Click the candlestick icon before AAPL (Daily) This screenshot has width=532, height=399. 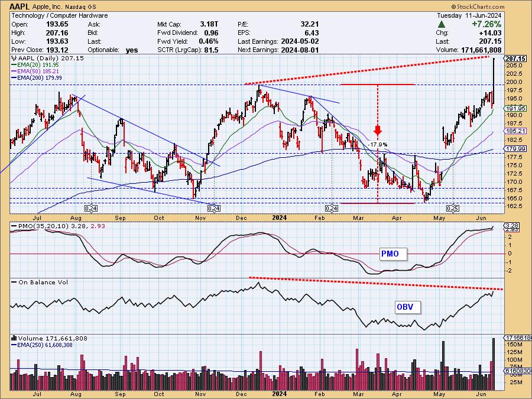[14, 58]
